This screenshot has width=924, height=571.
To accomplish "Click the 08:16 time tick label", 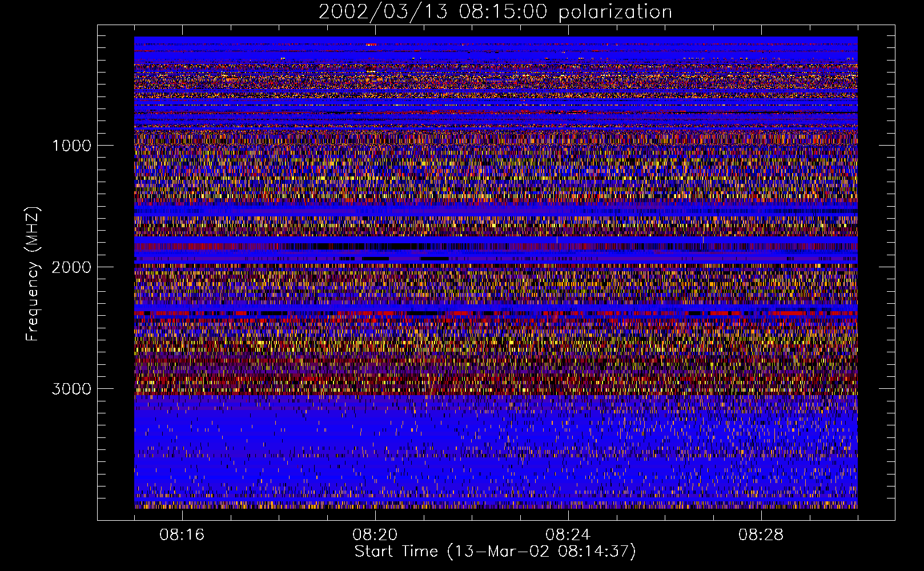I will 182,535.
